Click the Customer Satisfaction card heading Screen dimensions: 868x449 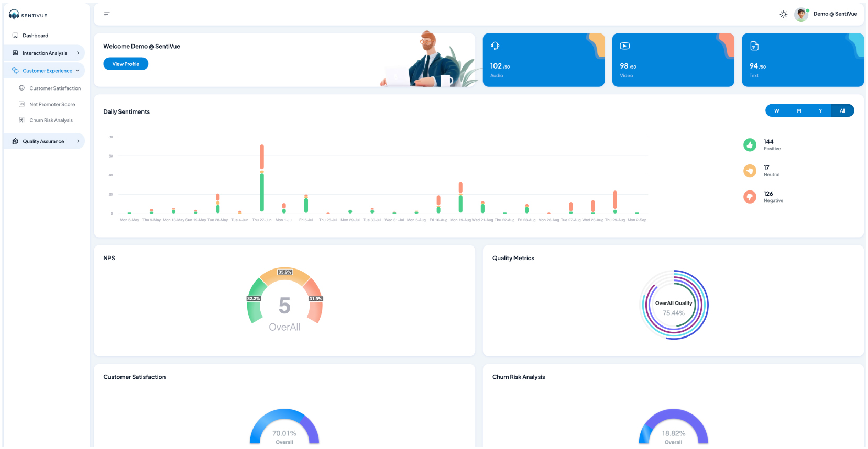pyautogui.click(x=135, y=377)
